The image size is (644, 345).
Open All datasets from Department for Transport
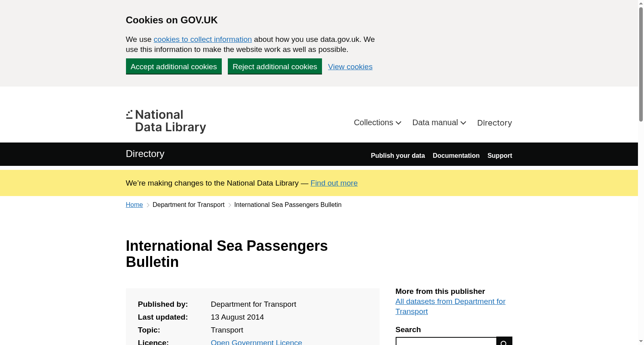coord(450,306)
